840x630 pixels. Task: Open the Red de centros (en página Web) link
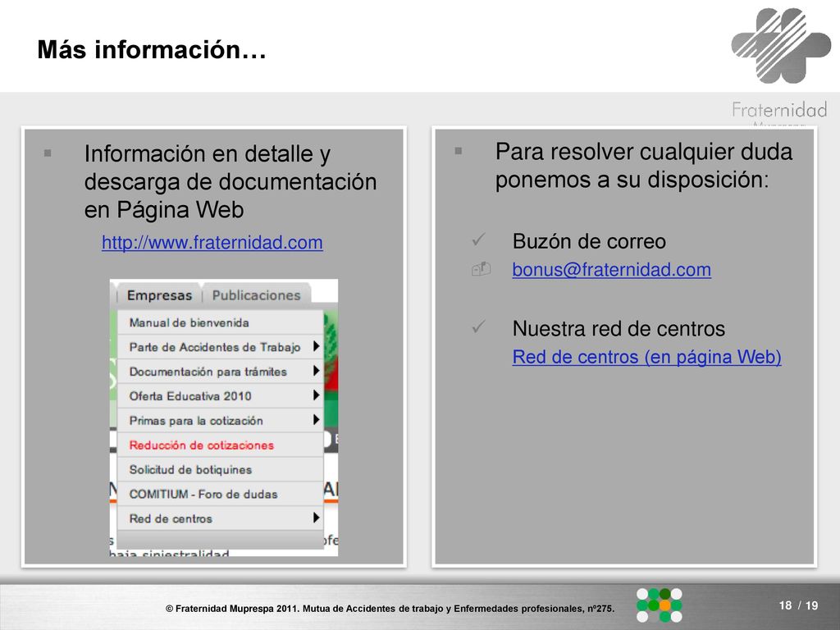646,357
